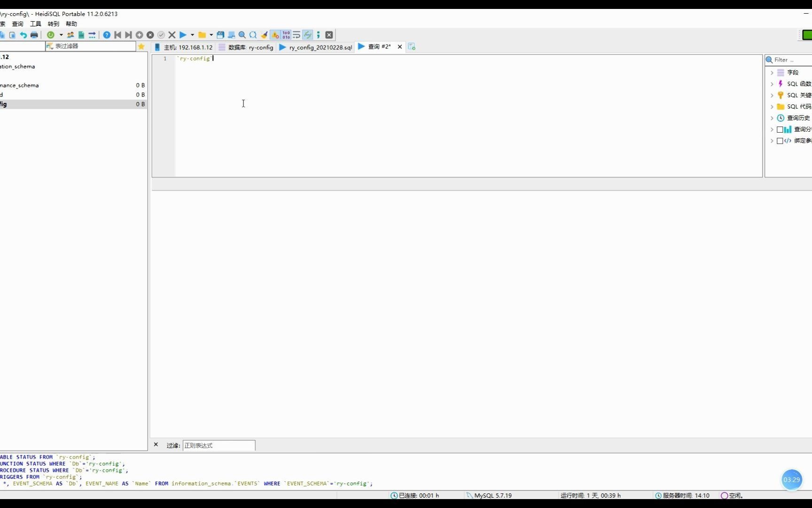Open the load file dropdown arrow
Image resolution: width=812 pixels, height=508 pixels.
tap(211, 35)
